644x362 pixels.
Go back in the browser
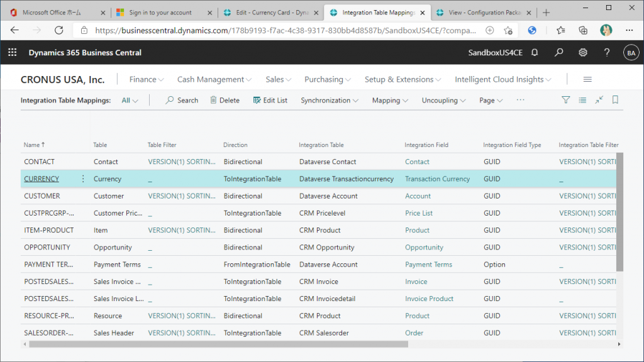point(15,30)
